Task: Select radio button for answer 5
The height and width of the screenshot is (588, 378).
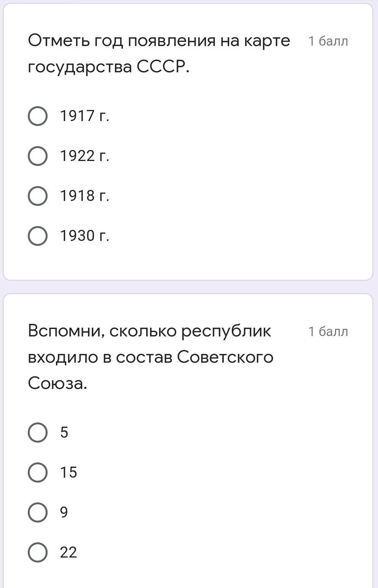Action: coord(38,432)
